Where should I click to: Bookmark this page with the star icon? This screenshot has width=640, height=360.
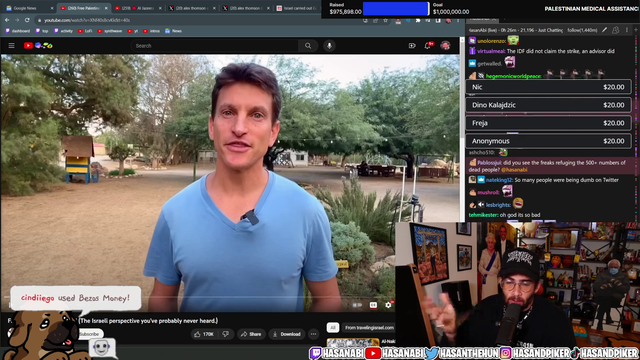[x=385, y=20]
